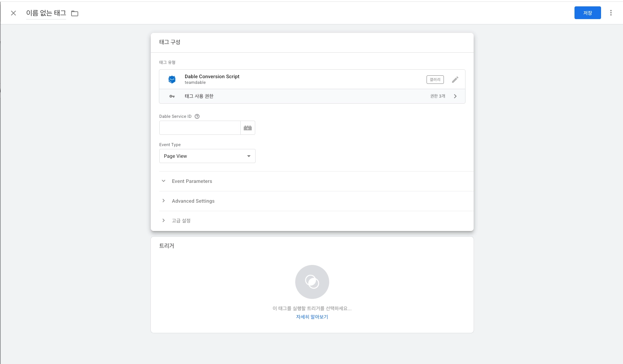This screenshot has width=623, height=364.
Task: Click the variable picker icon beside Service ID field
Action: click(x=248, y=128)
